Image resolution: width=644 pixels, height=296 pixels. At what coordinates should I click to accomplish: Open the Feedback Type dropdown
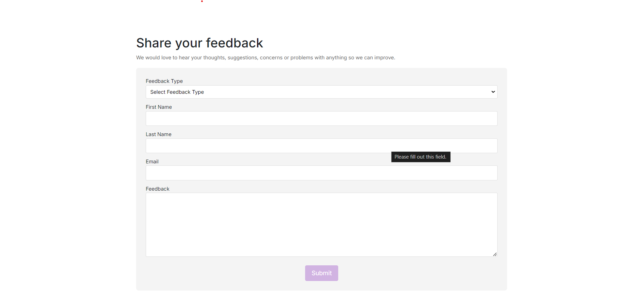[321, 92]
